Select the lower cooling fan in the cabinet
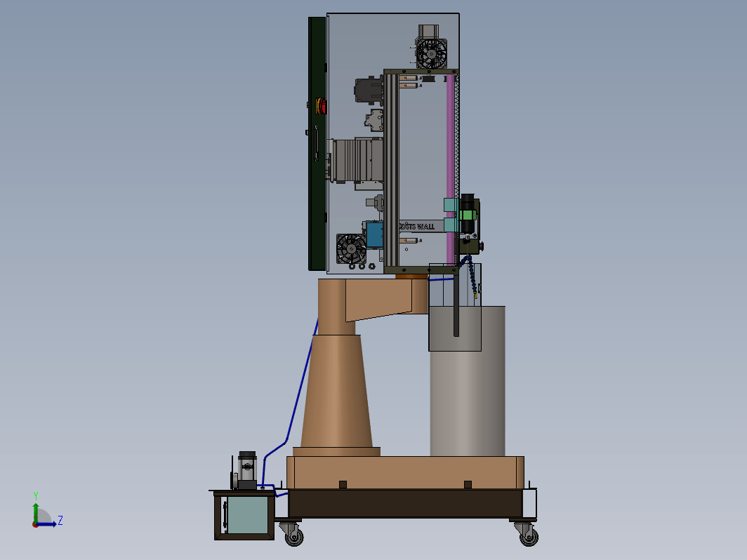 tap(351, 248)
